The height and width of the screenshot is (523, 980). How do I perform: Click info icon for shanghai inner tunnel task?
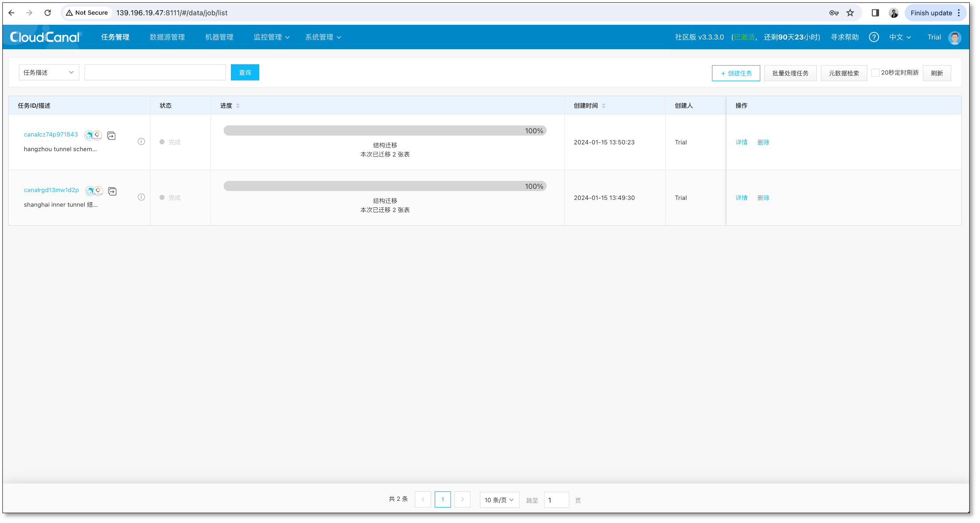point(141,197)
